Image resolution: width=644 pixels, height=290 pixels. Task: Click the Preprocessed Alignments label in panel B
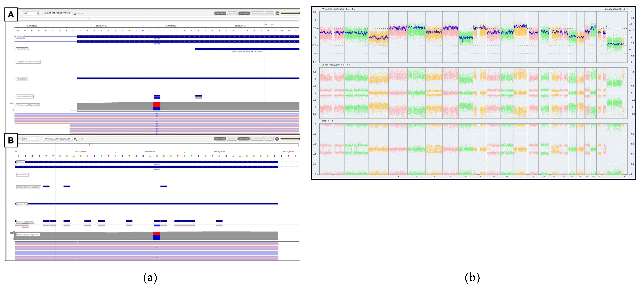(28, 235)
